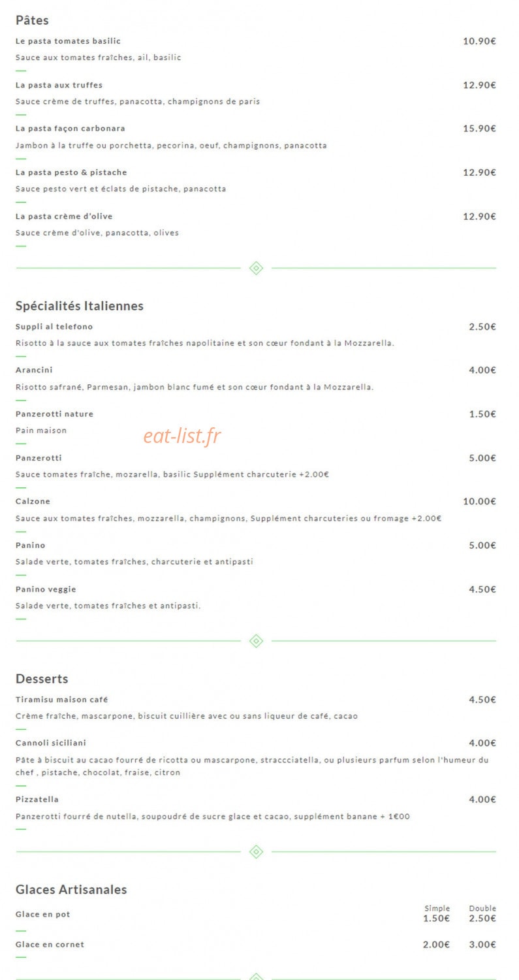Viewport: 519px width, 980px height.
Task: Click the Desserts section heading
Action: tap(42, 679)
